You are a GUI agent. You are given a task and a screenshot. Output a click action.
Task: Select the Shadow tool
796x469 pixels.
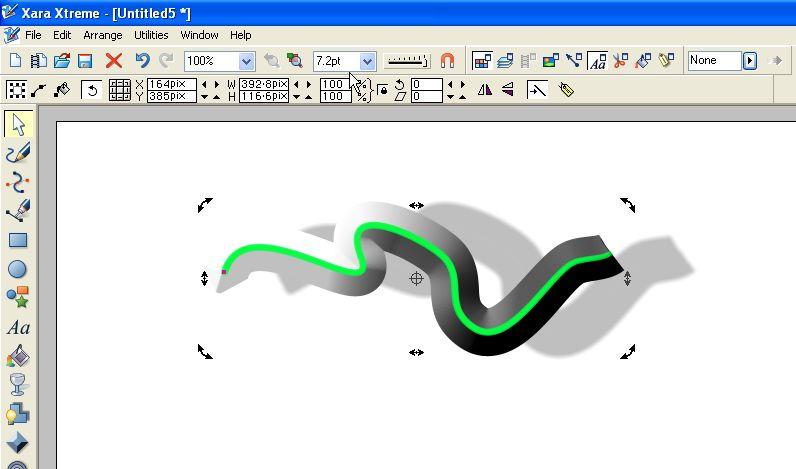tap(18, 414)
